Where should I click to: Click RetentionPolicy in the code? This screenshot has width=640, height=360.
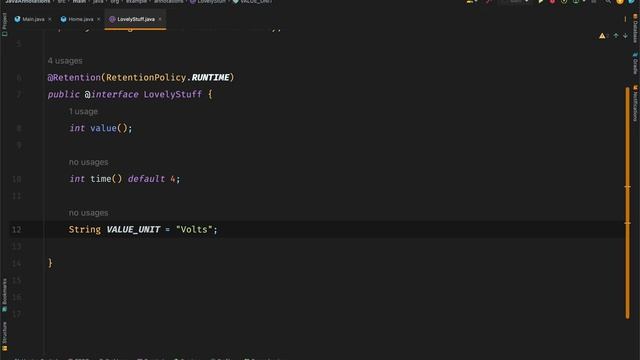click(146, 78)
